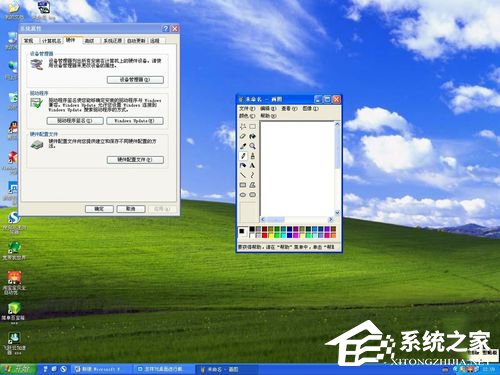Click the Windows Update button
The image size is (500, 375).
click(135, 121)
